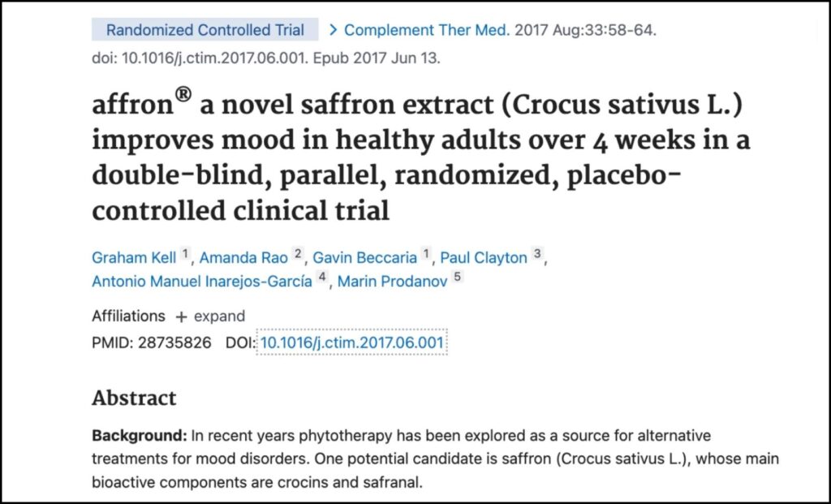This screenshot has width=831, height=504.
Task: Click affiliation superscript 5 beside Marin Prodanov
Action: coord(458,277)
